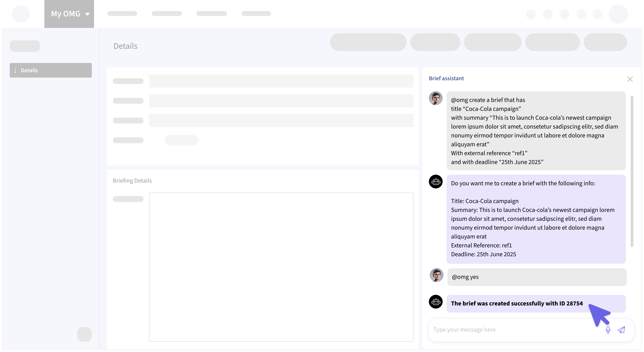The width and height of the screenshot is (644, 352).
Task: Close the Brief assistant panel
Action: click(x=630, y=79)
